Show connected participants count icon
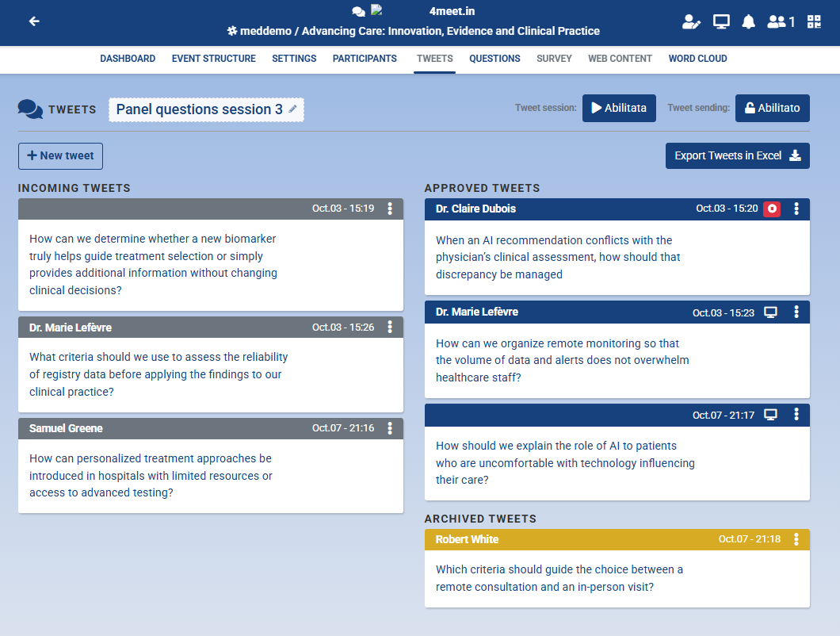Viewport: 840px width, 636px height. tap(781, 21)
